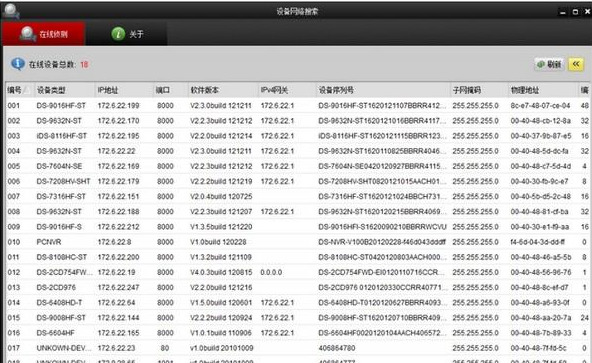This screenshot has width=592, height=363.
Task: Click the 设备序列号 column header
Action: [382, 90]
